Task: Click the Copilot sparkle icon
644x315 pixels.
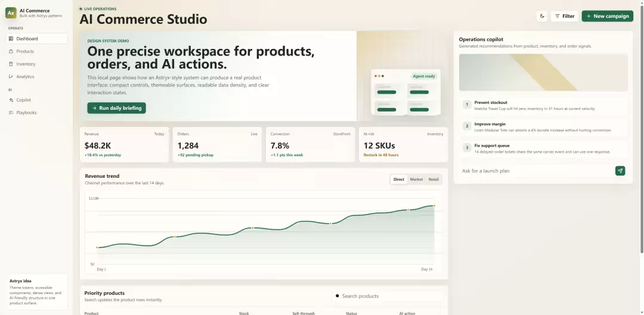Action: (11, 100)
